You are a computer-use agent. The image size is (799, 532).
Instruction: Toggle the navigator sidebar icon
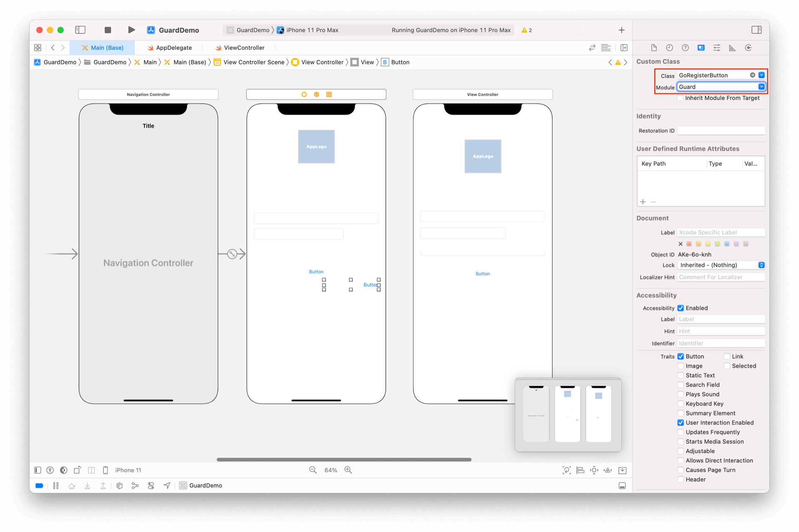[80, 30]
